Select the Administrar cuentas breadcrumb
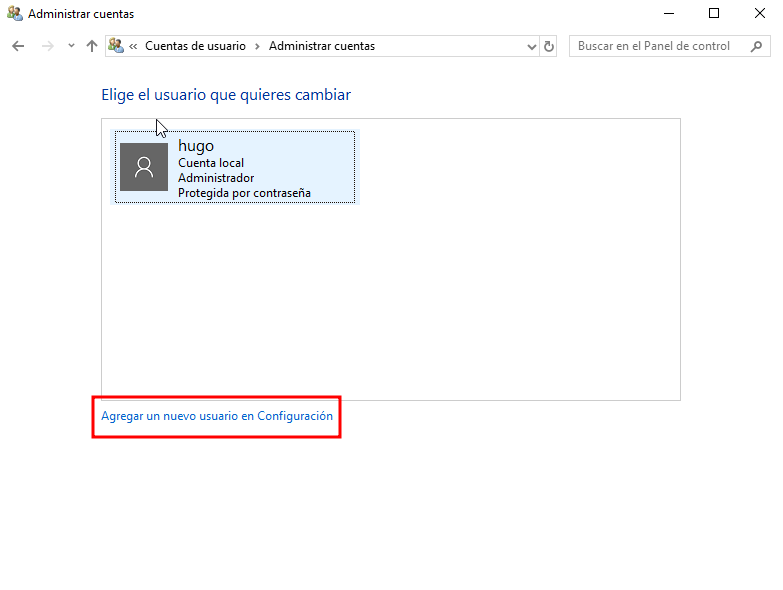783x590 pixels. [x=322, y=46]
